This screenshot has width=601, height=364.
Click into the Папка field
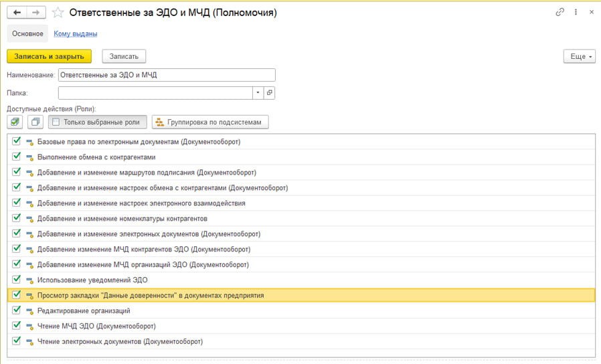click(155, 93)
